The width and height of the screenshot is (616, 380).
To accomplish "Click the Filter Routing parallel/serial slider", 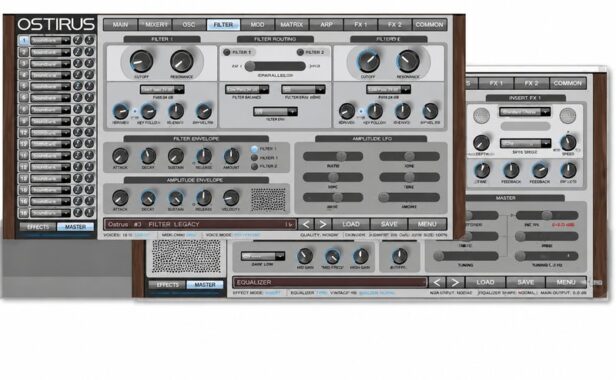I will point(275,66).
